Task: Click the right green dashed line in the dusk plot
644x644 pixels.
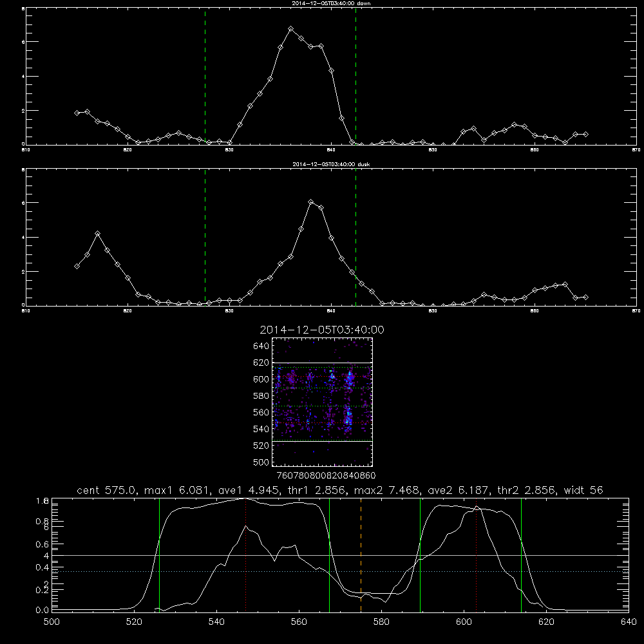Action: tap(355, 238)
